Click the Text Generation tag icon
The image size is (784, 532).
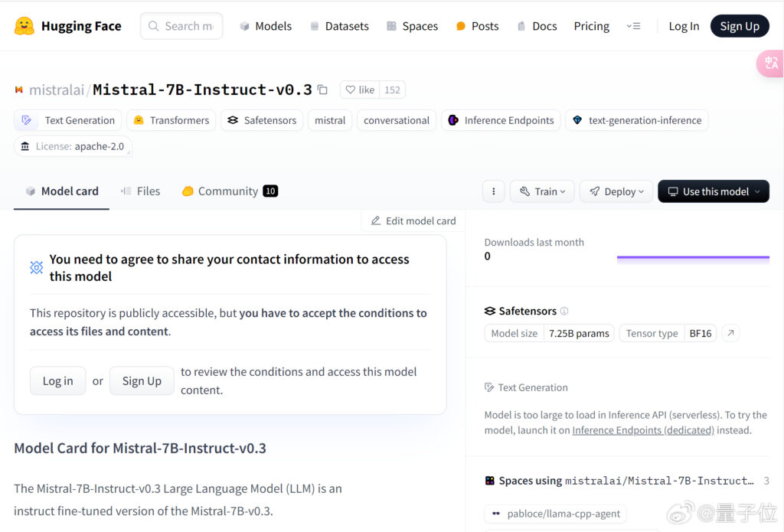click(27, 120)
